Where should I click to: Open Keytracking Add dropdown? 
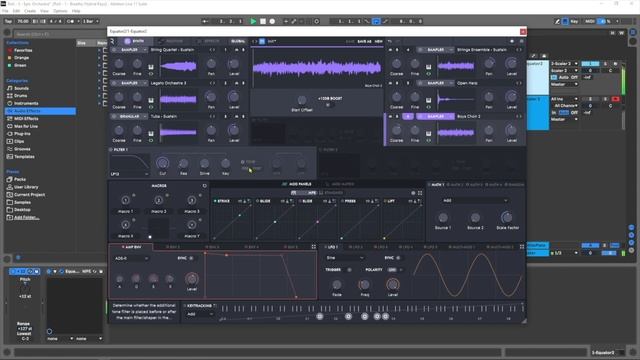[200, 314]
